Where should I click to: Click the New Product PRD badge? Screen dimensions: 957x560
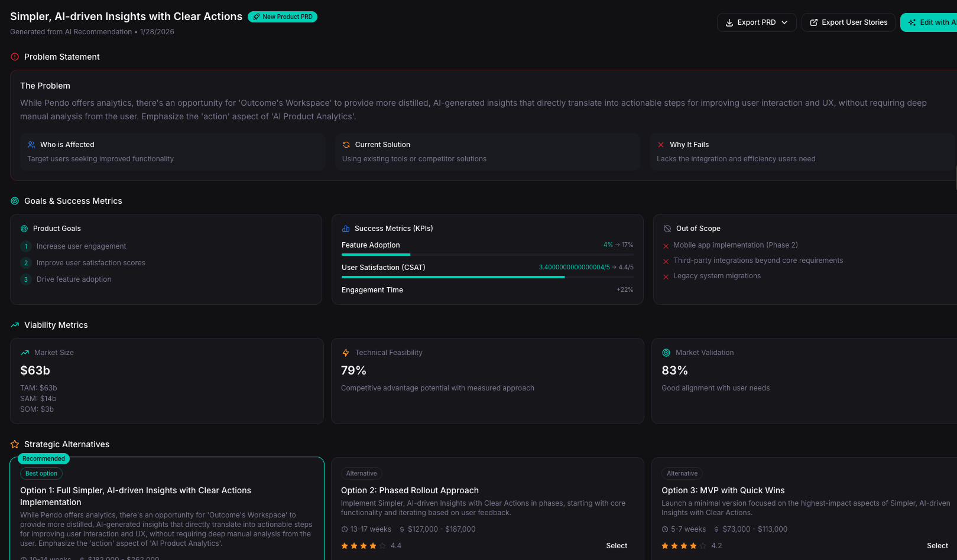[x=283, y=17]
